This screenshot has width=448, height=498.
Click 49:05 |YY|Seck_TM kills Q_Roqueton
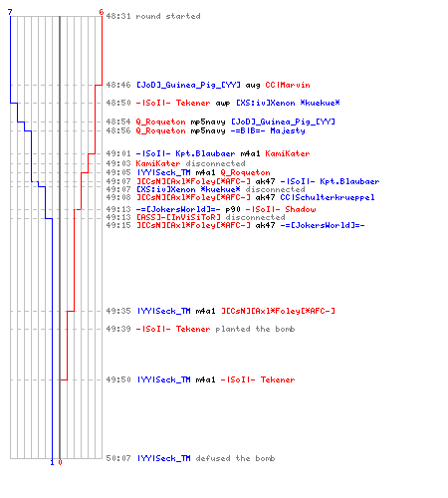(x=188, y=172)
